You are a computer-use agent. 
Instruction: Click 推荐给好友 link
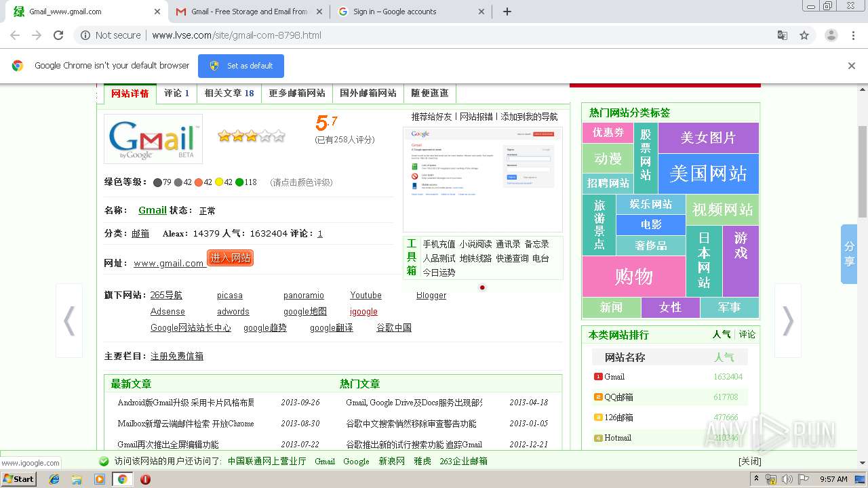click(x=431, y=117)
